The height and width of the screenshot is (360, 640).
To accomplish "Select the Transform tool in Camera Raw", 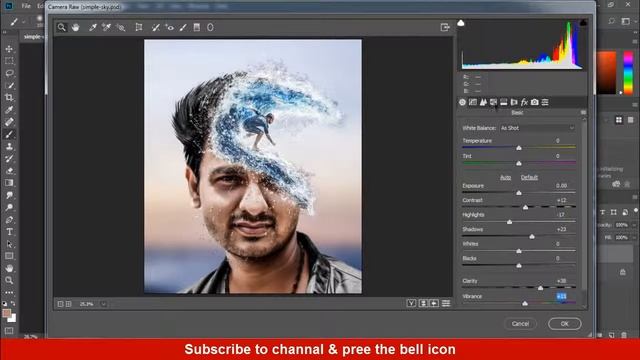I will 139,27.
